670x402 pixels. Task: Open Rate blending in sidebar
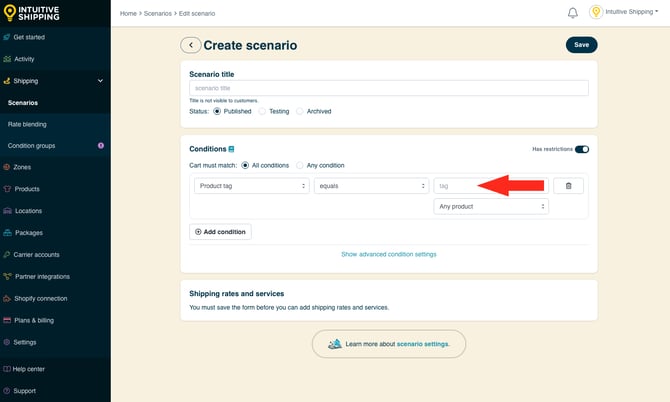point(27,124)
